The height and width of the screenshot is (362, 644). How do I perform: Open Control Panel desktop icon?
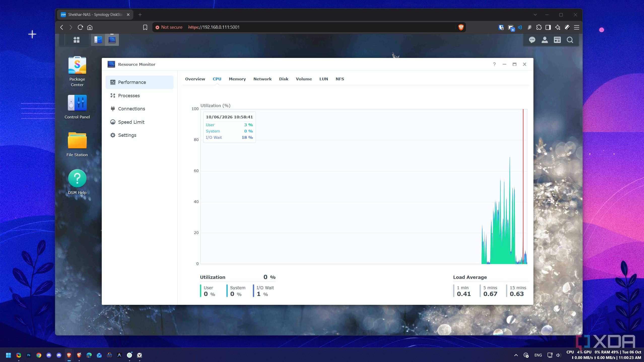coord(77,107)
